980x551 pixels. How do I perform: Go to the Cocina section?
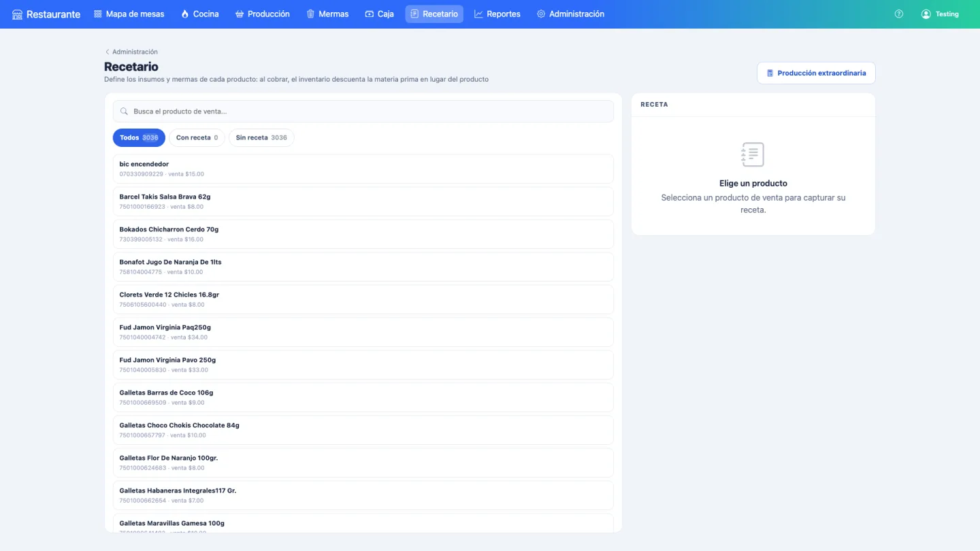[200, 14]
